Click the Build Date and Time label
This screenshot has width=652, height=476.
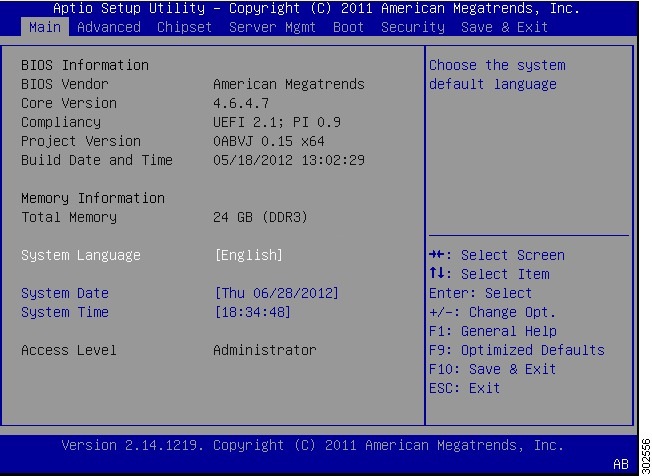(x=97, y=160)
